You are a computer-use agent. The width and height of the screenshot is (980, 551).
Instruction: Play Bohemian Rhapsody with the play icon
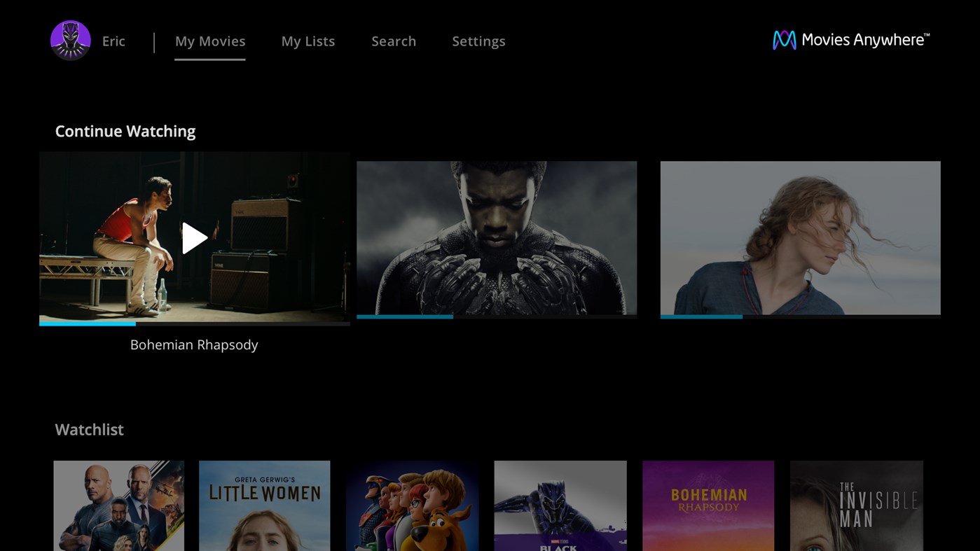coord(195,238)
